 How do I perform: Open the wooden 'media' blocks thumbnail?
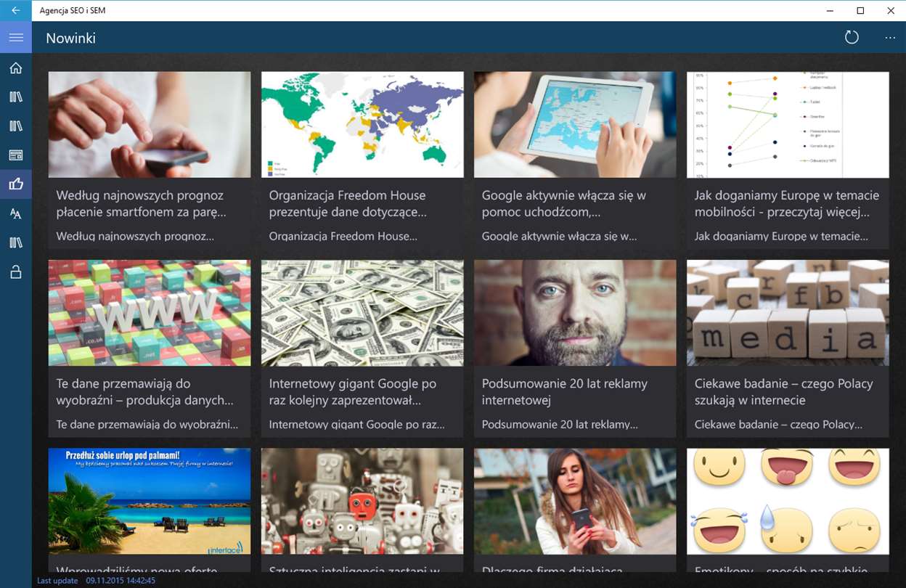coord(788,313)
